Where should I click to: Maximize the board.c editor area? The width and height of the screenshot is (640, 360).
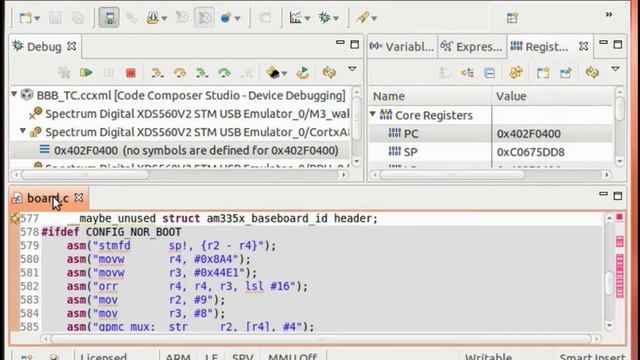coord(618,196)
